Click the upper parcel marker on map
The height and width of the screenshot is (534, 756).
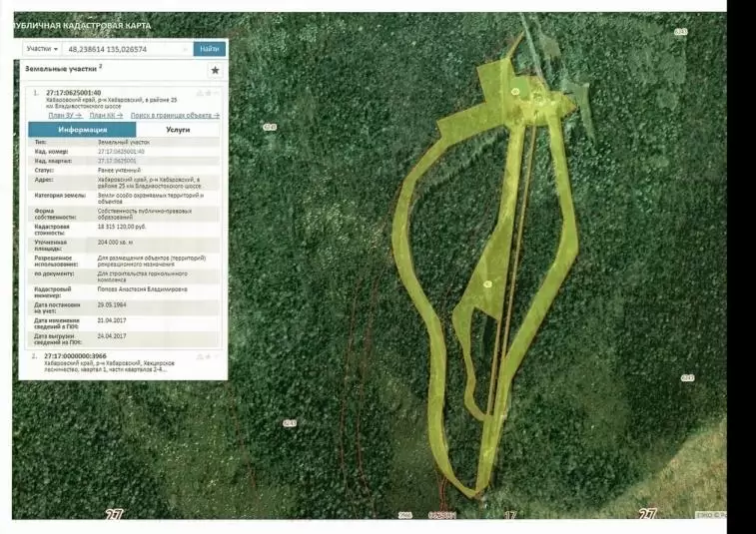[515, 92]
